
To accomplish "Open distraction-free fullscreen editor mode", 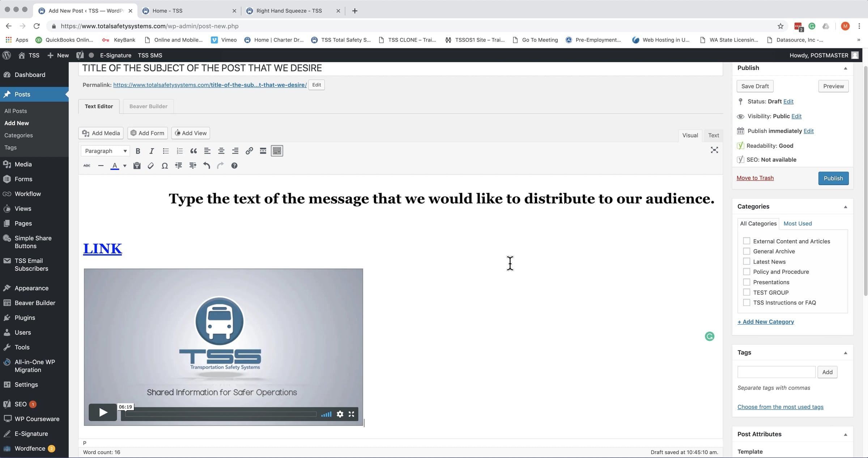I will point(714,150).
